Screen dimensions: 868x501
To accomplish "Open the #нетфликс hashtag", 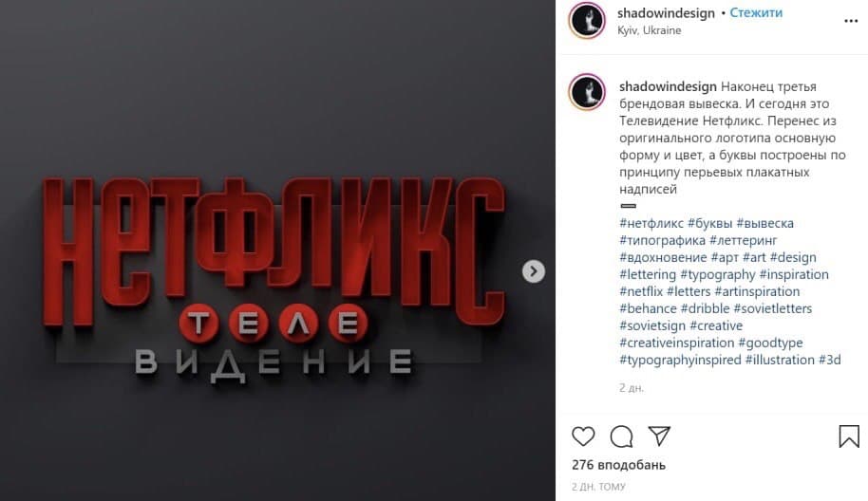I will pyautogui.click(x=651, y=223).
